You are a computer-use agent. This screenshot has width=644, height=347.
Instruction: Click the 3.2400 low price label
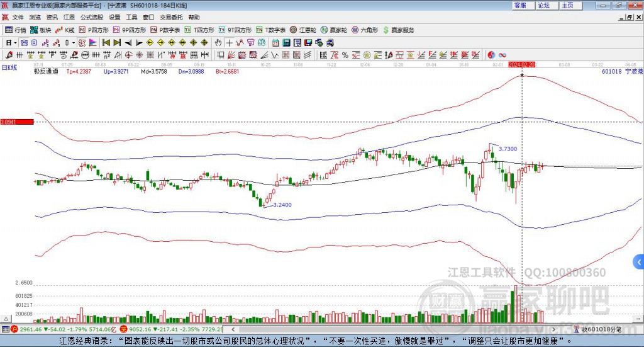282,205
